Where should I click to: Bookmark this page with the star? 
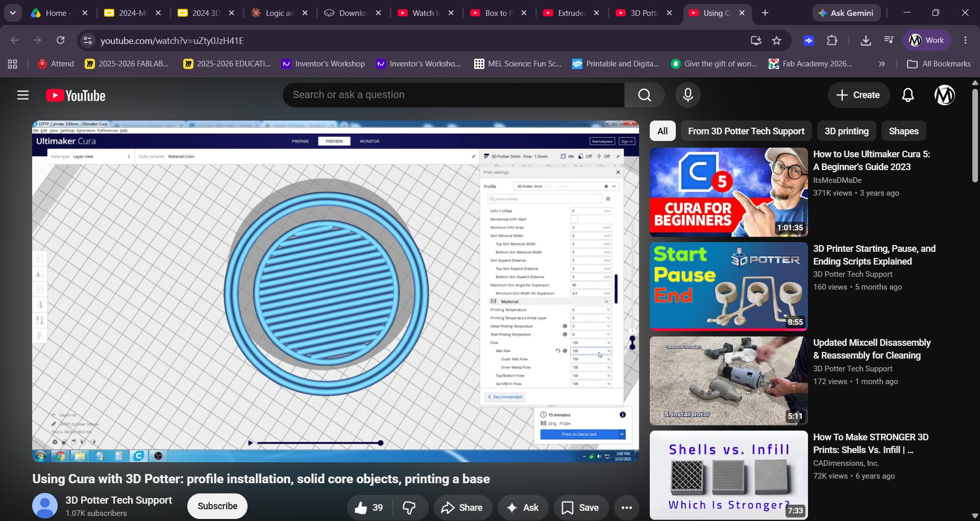coord(777,40)
